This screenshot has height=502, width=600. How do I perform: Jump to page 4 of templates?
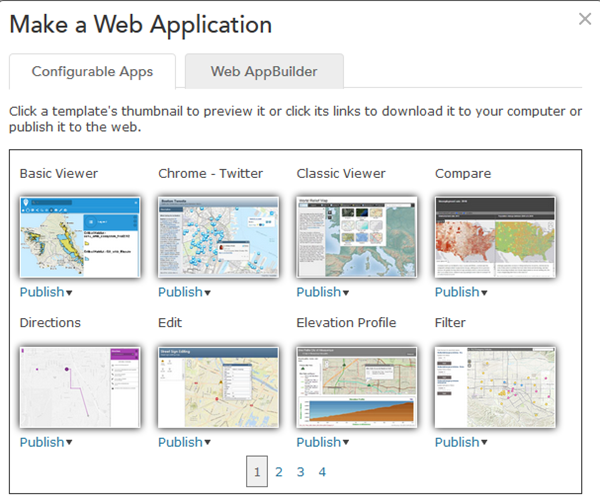322,472
